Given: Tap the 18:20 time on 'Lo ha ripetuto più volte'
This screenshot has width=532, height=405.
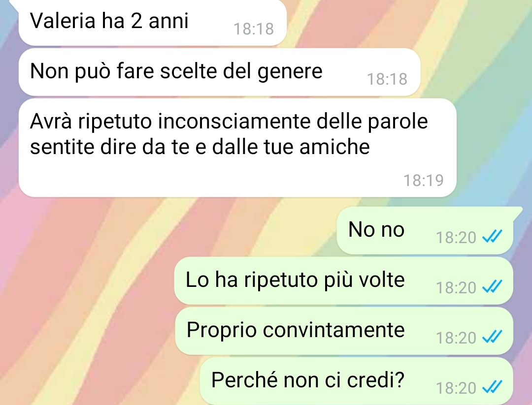Looking at the screenshot, I should tap(456, 287).
